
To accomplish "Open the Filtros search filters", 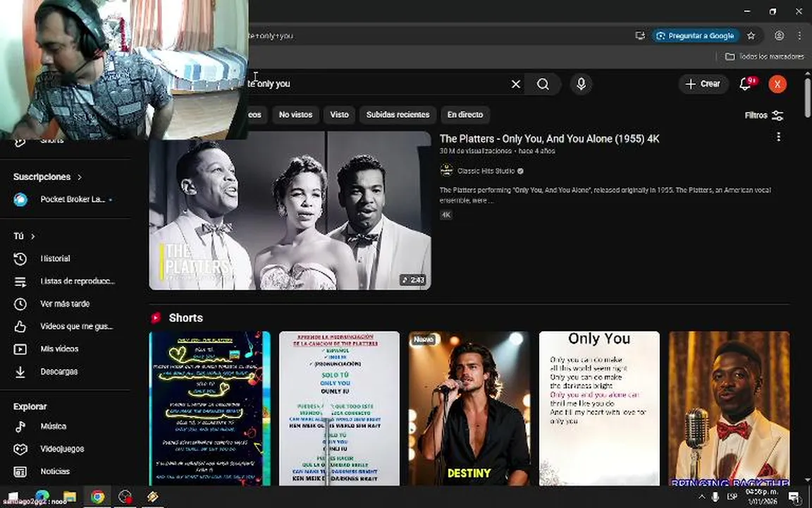I will pyautogui.click(x=764, y=116).
